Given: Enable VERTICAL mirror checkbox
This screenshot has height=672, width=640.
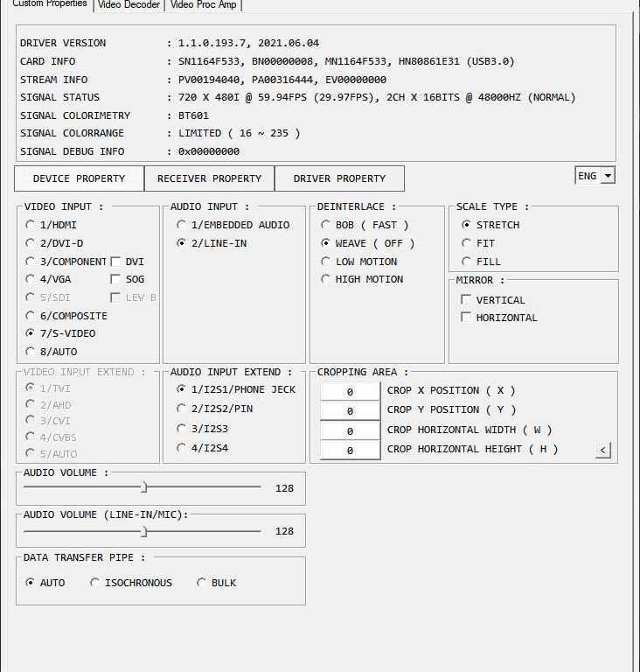Looking at the screenshot, I should click(x=466, y=300).
